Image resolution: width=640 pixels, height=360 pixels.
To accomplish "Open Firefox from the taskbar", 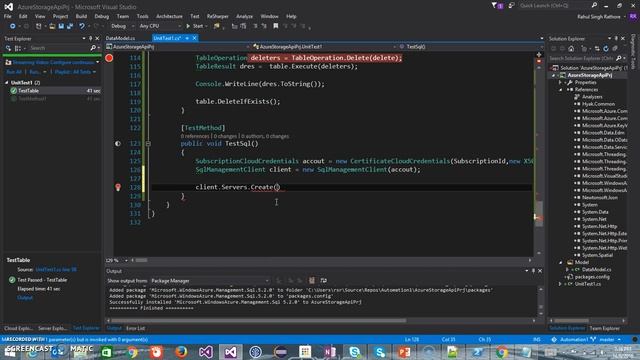I will [181, 352].
